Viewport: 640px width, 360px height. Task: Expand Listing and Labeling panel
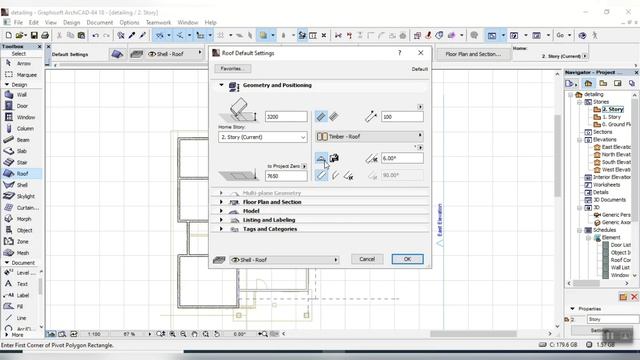tap(221, 220)
